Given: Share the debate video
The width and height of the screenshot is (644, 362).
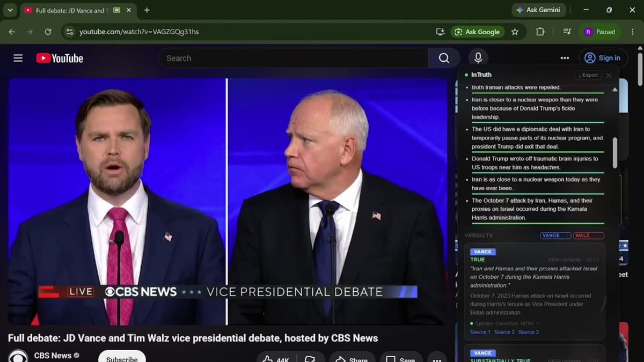Looking at the screenshot, I should (352, 358).
